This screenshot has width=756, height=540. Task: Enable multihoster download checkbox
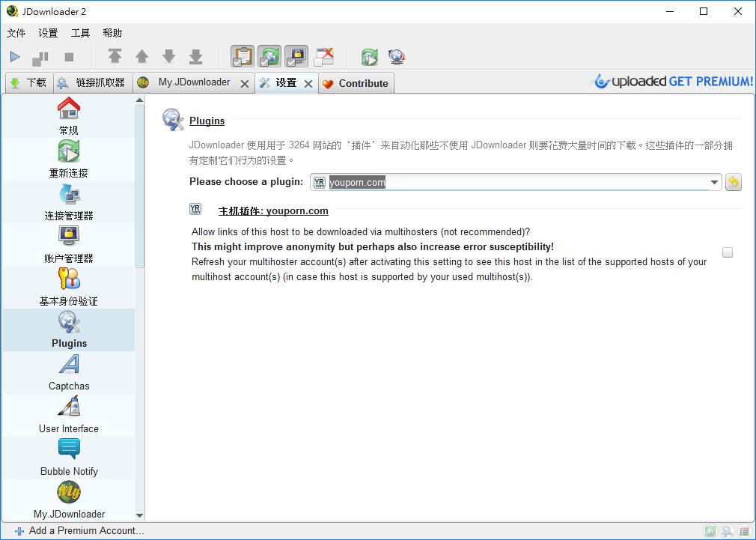coord(728,252)
